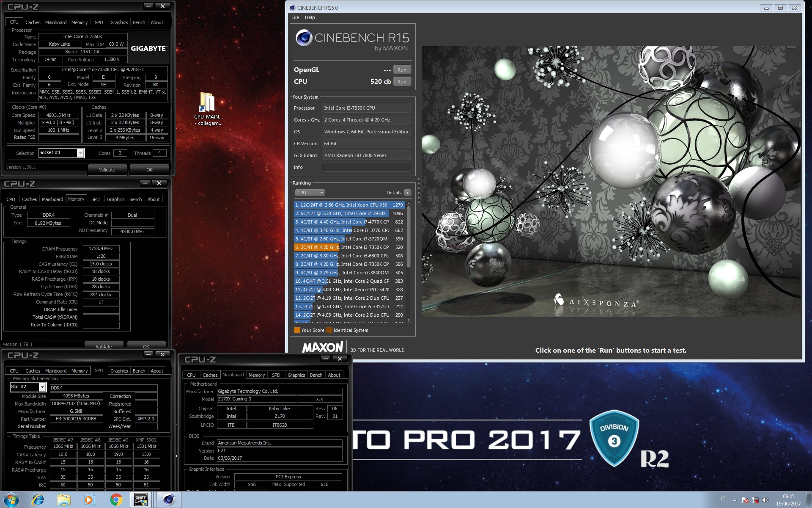Open Windows Explorer from the taskbar
The height and width of the screenshot is (508, 812).
click(64, 500)
